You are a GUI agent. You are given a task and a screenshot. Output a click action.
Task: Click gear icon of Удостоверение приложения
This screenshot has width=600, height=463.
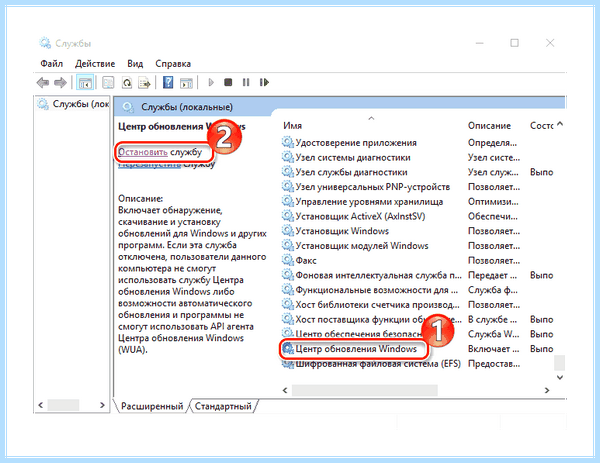(x=287, y=142)
